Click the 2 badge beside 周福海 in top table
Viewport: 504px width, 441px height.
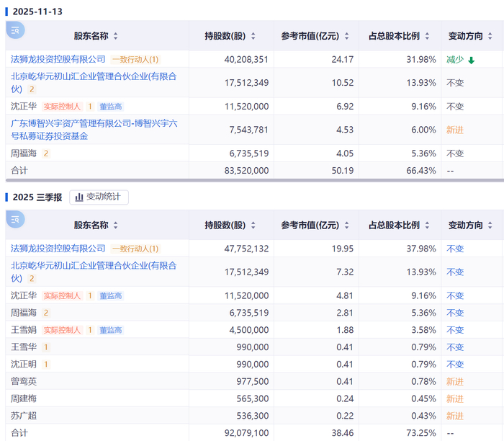click(x=46, y=153)
